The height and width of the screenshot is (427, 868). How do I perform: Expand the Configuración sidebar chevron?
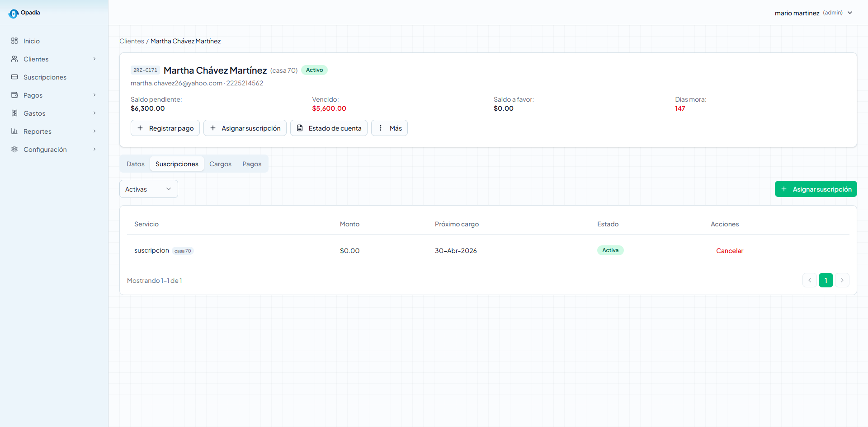click(94, 149)
